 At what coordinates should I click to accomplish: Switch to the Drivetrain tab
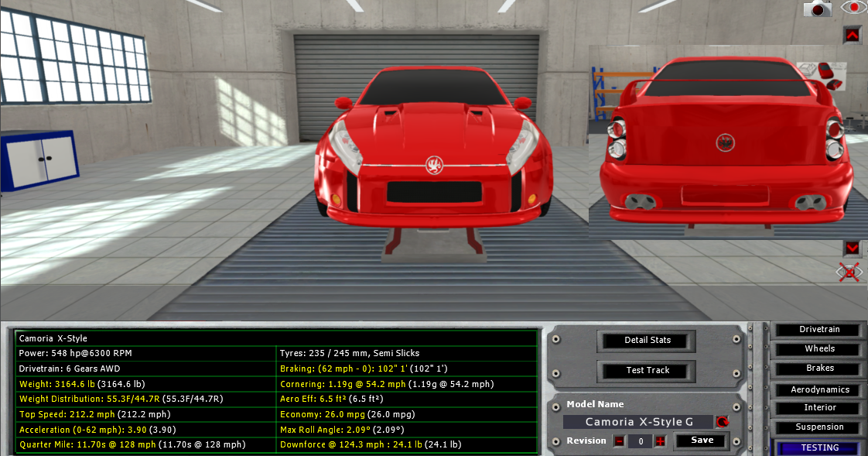819,330
